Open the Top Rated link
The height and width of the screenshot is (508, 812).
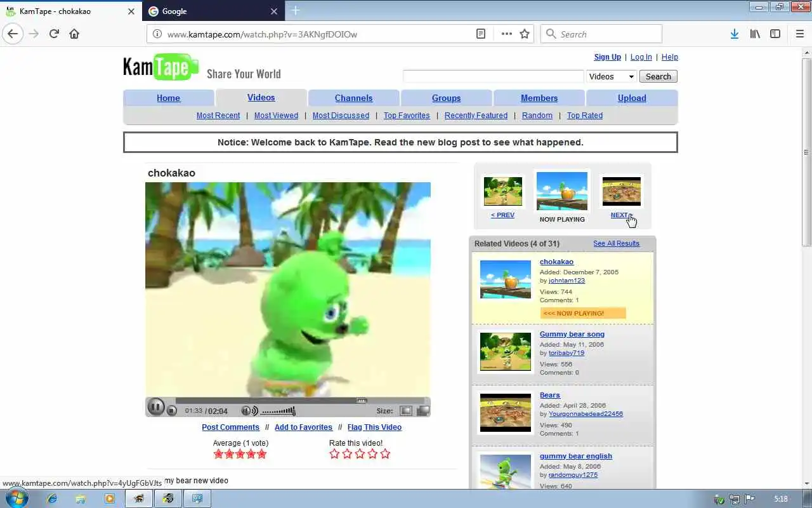coord(585,115)
